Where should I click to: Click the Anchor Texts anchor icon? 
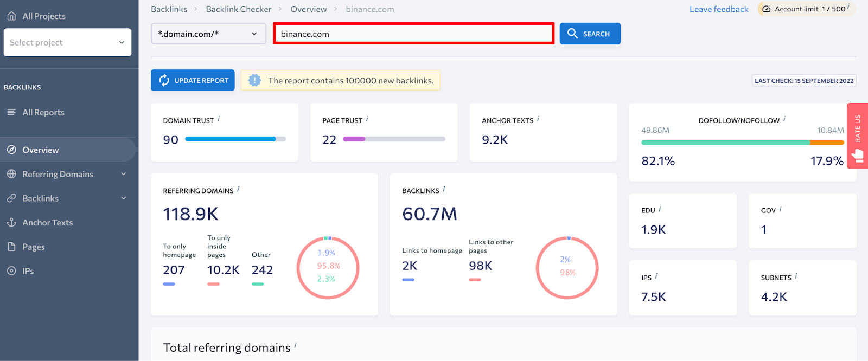(11, 223)
